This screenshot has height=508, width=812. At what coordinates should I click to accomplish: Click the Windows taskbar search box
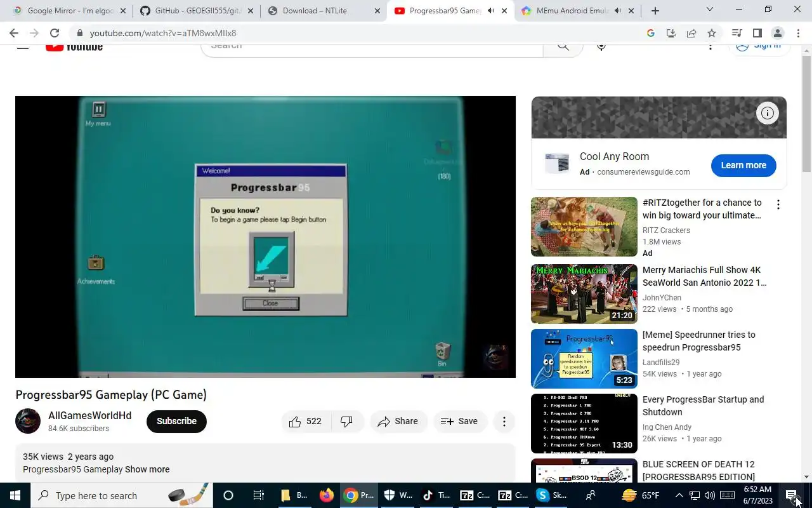[121, 495]
